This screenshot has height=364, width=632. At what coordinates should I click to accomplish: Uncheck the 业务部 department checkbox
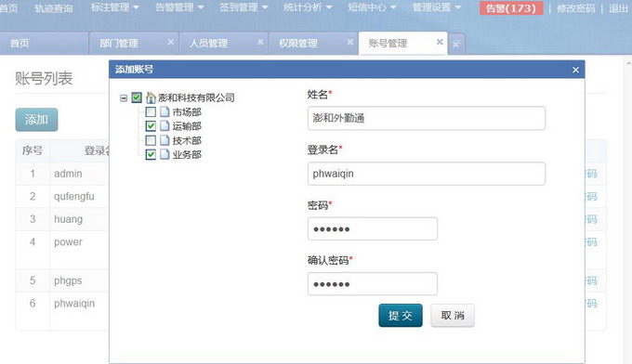(x=151, y=155)
